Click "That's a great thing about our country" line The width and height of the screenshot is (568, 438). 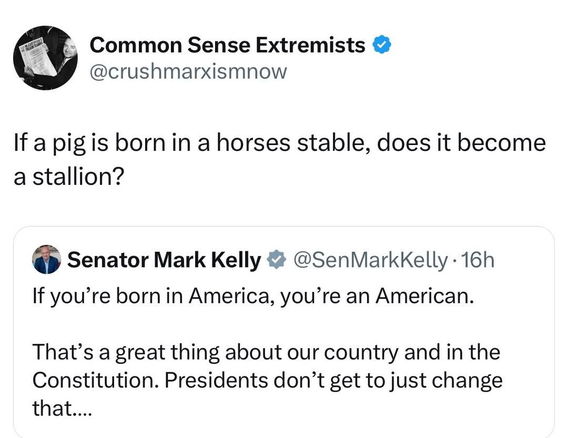(266, 352)
